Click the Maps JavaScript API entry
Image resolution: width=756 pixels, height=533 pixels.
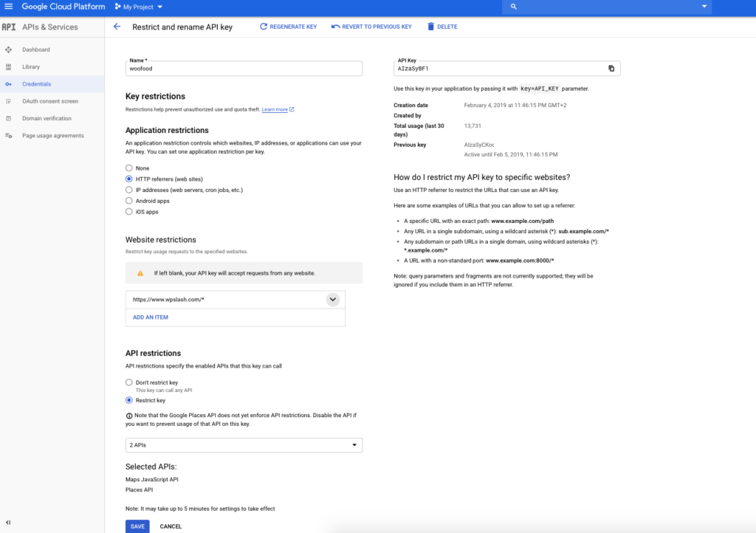(x=152, y=480)
